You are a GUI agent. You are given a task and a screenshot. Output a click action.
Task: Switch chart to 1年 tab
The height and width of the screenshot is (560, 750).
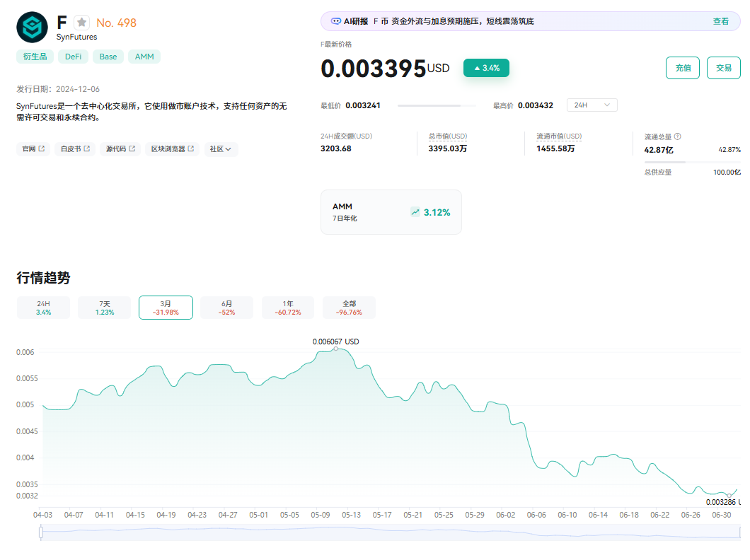pos(288,308)
